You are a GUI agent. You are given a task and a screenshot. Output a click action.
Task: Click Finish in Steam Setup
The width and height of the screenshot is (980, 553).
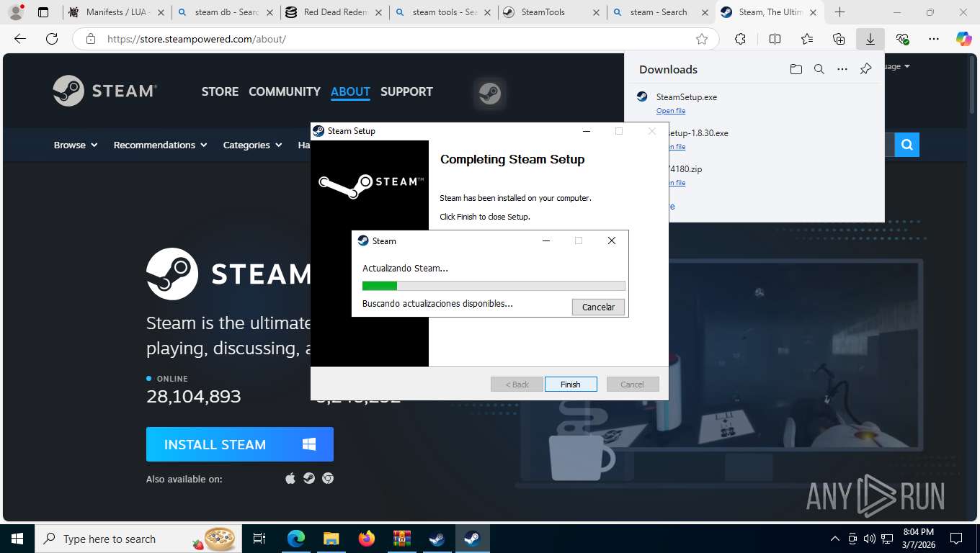click(x=571, y=385)
